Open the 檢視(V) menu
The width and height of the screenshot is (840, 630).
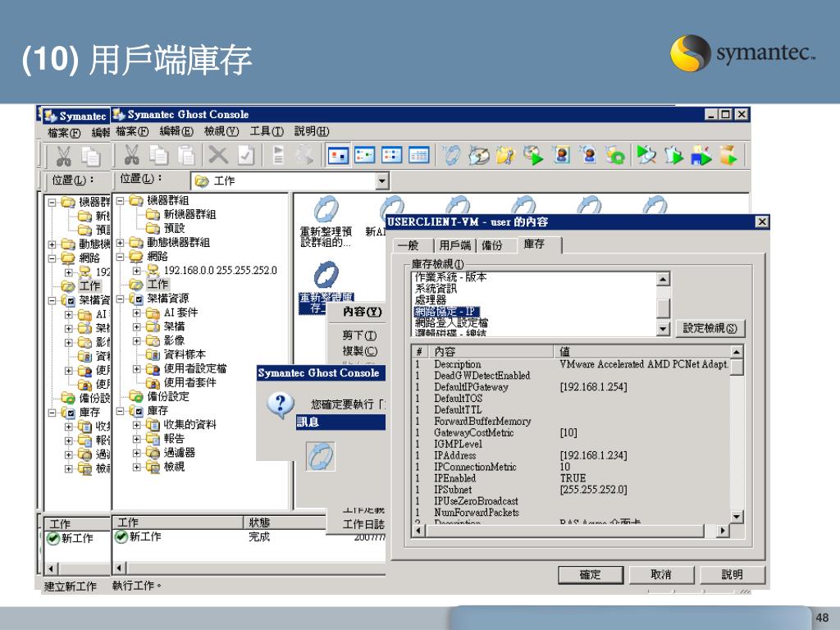tap(221, 131)
